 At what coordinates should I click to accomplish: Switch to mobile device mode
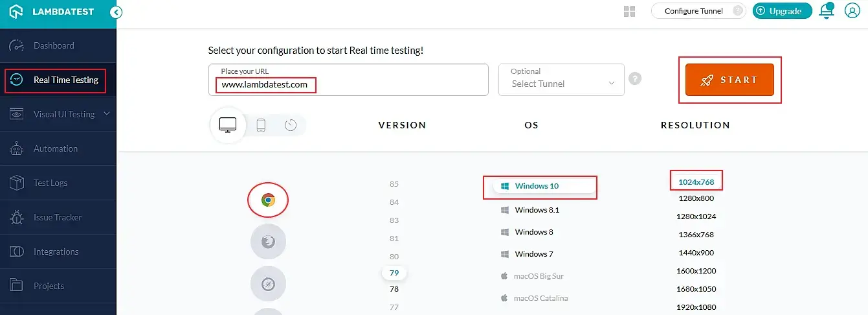(261, 125)
